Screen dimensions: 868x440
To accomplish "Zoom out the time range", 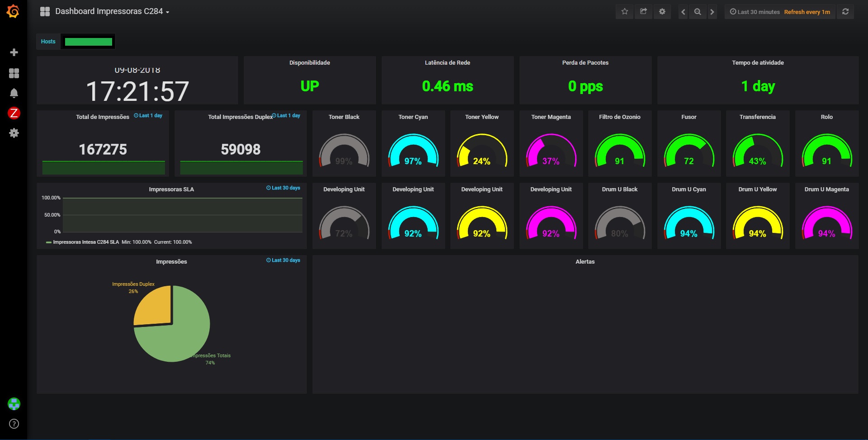I will tap(698, 12).
